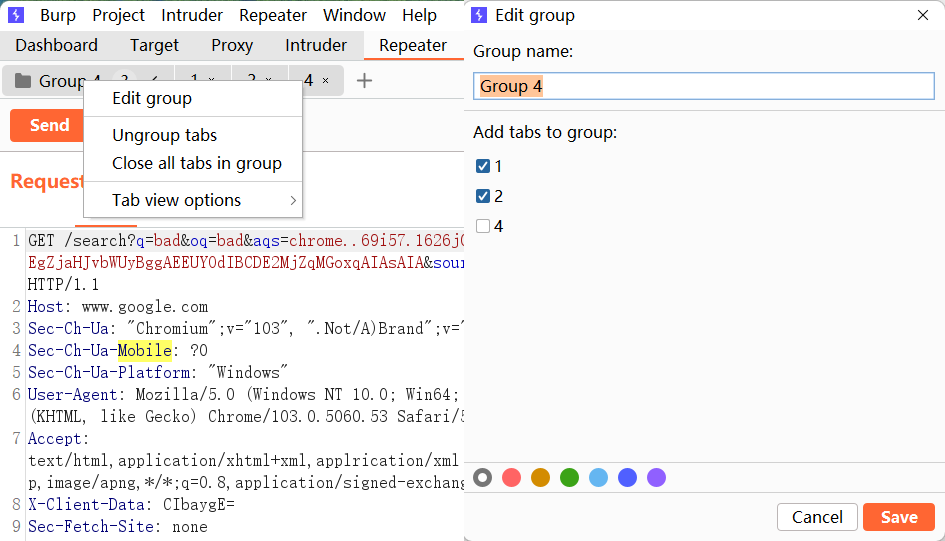Select the red group color swatch
Image resolution: width=945 pixels, height=541 pixels.
511,478
